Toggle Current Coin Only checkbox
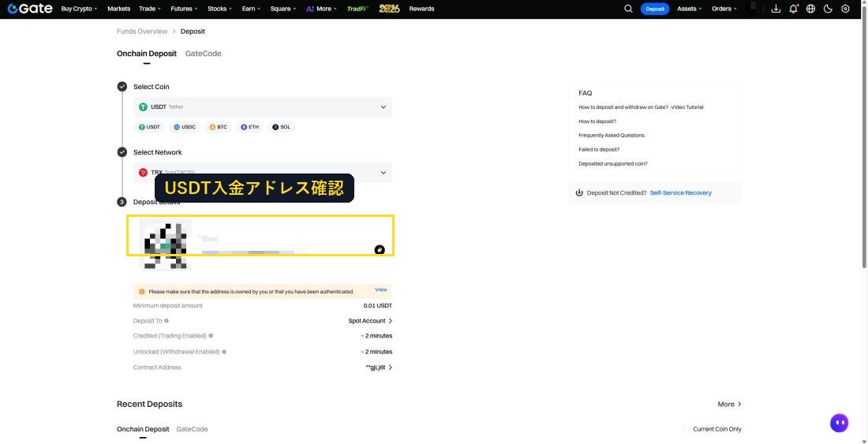Image resolution: width=868 pixels, height=444 pixels. (x=687, y=429)
